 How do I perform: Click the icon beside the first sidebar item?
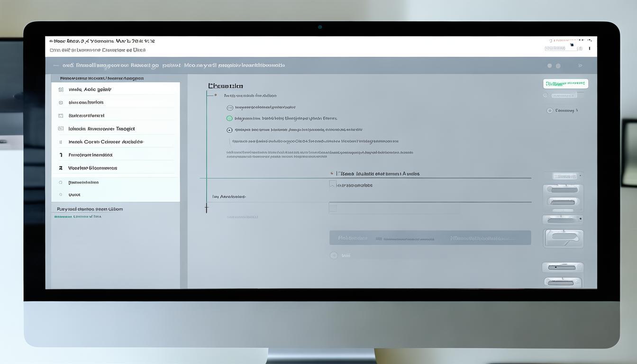61,90
